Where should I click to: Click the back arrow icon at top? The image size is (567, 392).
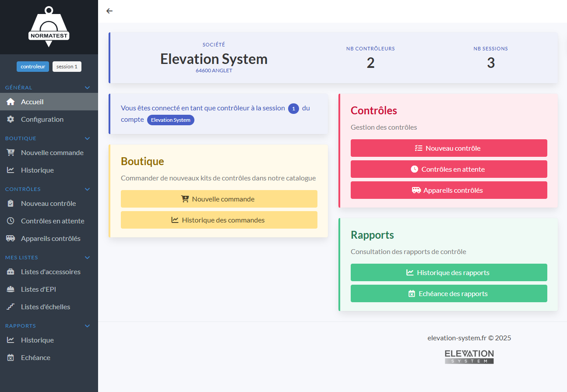pos(109,11)
